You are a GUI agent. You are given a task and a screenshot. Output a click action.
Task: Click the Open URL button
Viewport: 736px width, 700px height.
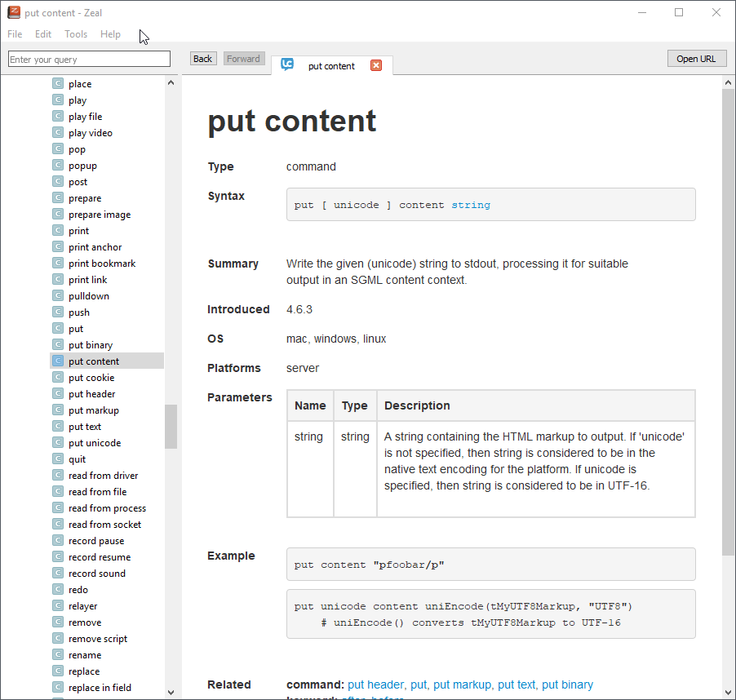(x=696, y=59)
